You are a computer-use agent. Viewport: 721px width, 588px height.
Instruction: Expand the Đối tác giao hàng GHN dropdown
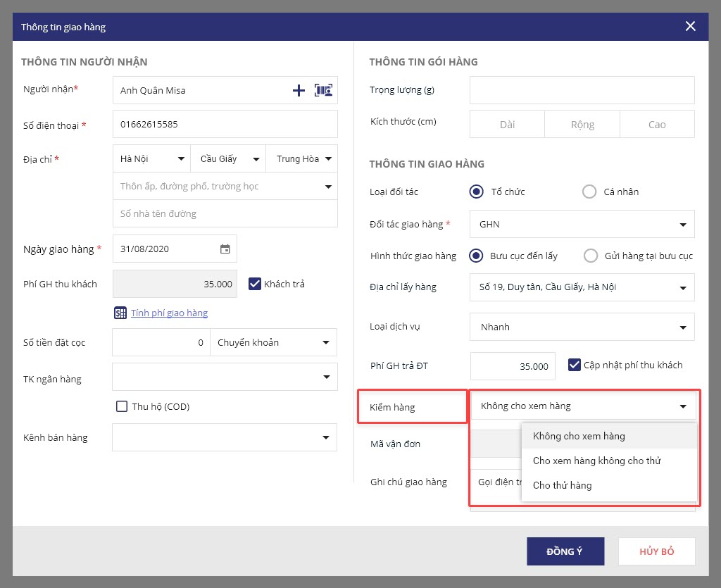click(x=582, y=224)
